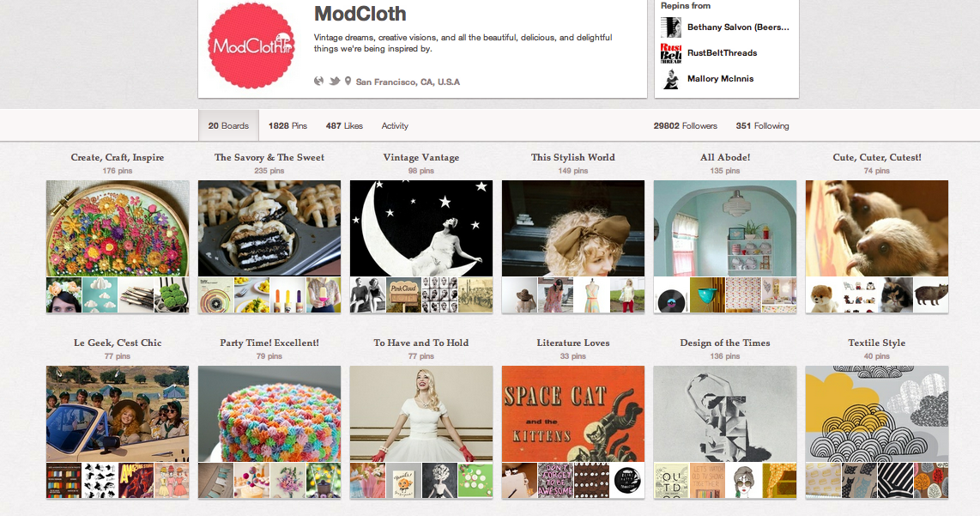Click the ModCloth red logo avatar
Image resolution: width=980 pixels, height=516 pixels.
coord(251,45)
